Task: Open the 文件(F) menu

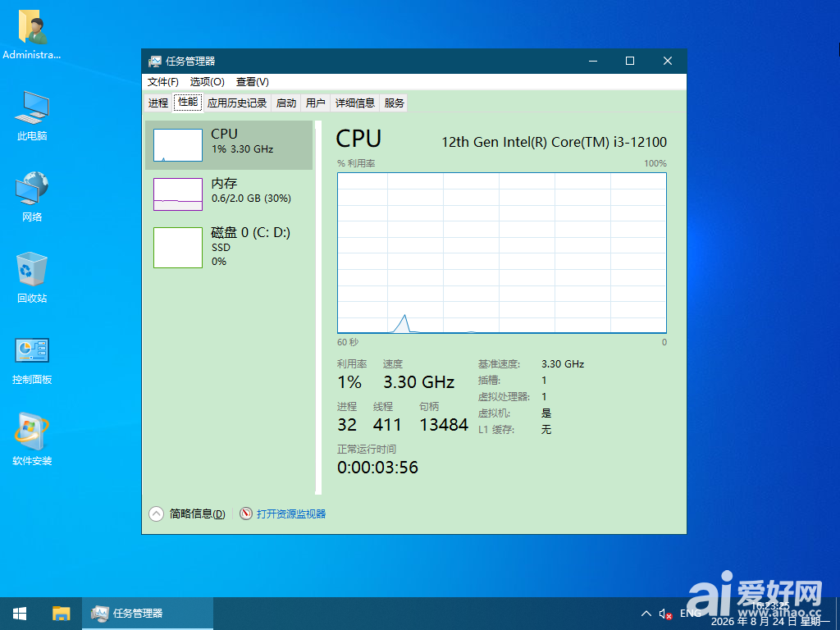Action: coord(163,82)
